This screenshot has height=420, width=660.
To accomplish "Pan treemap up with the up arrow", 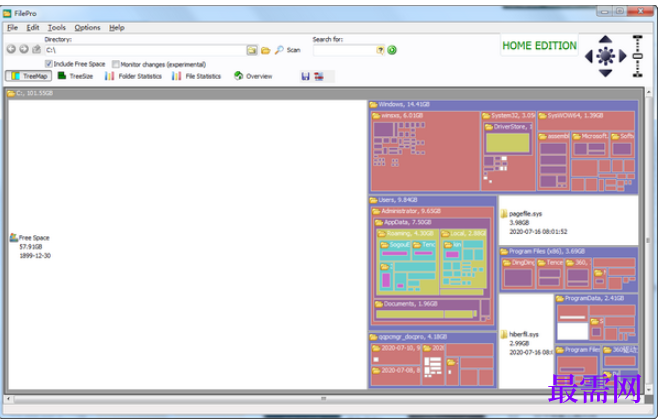I will click(x=605, y=39).
